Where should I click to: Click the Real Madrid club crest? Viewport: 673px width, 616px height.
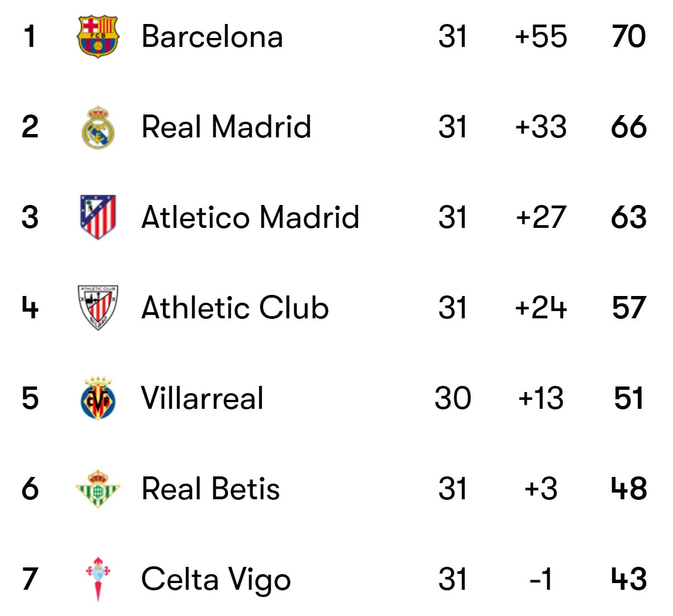pyautogui.click(x=98, y=127)
